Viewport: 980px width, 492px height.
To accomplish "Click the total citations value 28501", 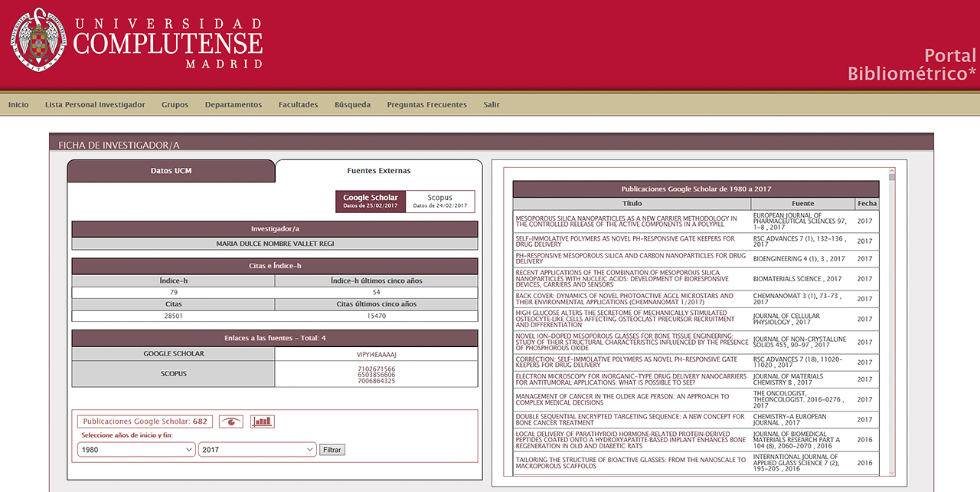I will (173, 316).
